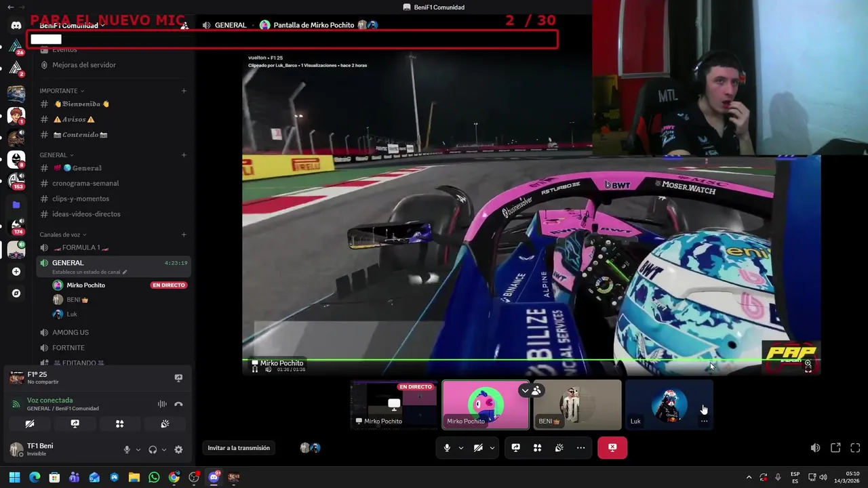Seek on the clip's green progress bar
The image size is (868, 488).
coord(531,360)
